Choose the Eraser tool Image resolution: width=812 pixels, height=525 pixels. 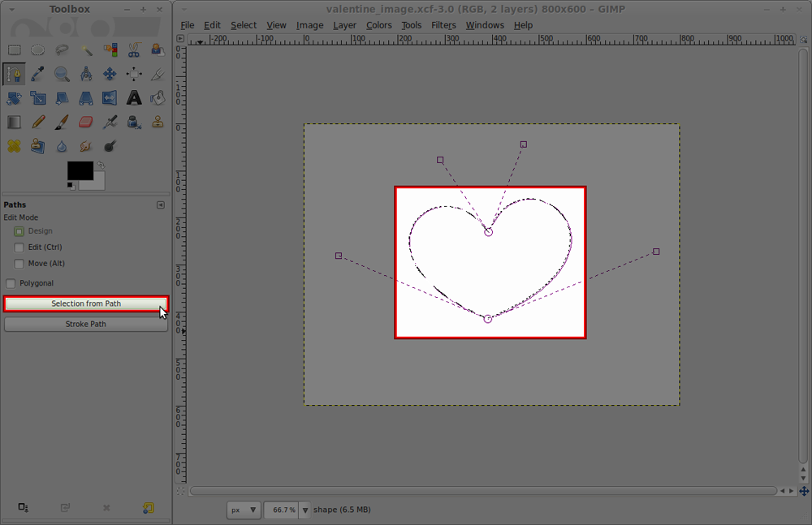coord(87,122)
